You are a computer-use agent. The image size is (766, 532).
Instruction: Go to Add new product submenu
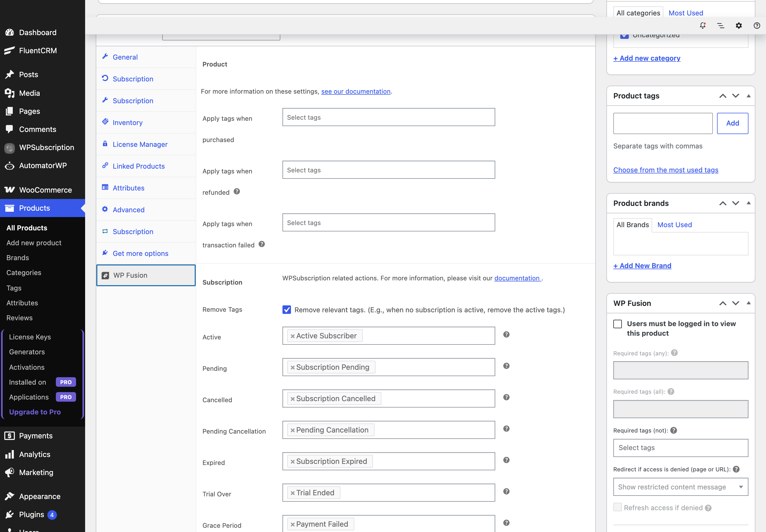pos(34,243)
